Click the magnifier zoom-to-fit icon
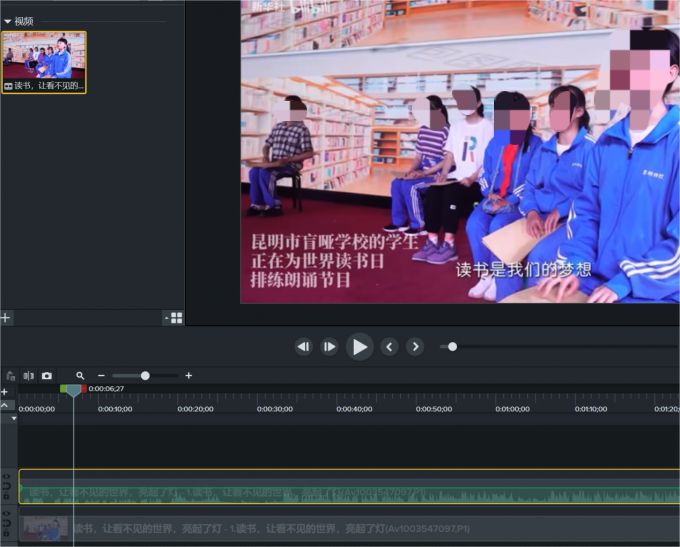The image size is (680, 547). pos(80,376)
